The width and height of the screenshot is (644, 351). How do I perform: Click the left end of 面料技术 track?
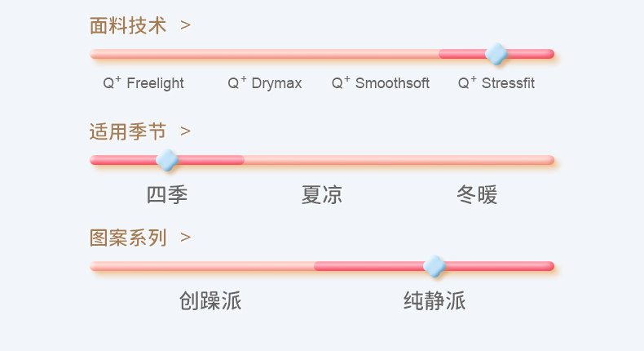pyautogui.click(x=96, y=54)
